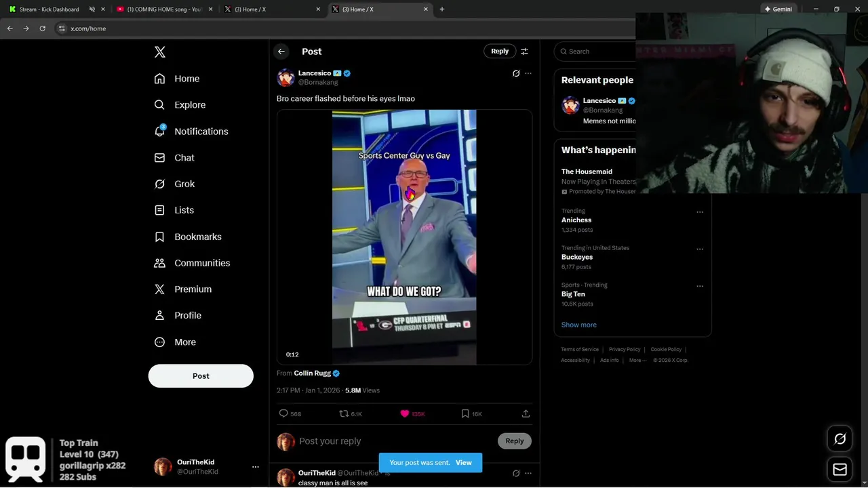Click Grok icon on Lancesico's post

516,73
